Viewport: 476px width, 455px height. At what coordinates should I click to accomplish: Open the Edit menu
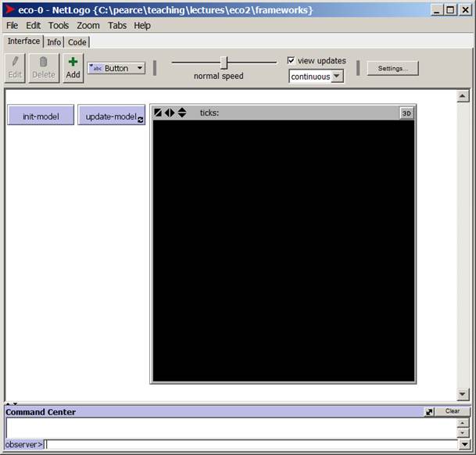click(x=33, y=26)
